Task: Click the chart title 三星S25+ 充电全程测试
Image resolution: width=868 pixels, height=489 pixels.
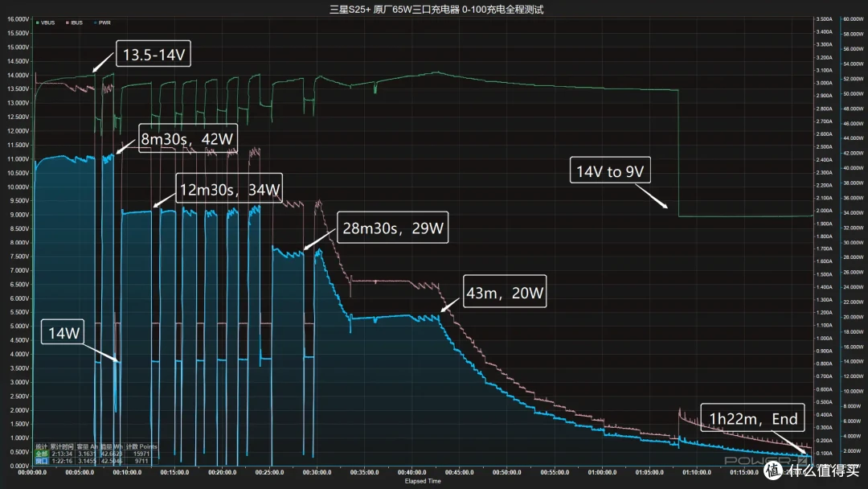Action: point(436,10)
